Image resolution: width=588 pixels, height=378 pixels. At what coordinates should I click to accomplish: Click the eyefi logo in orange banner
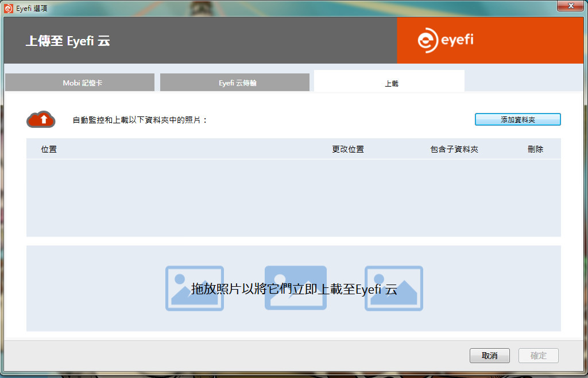tap(446, 40)
